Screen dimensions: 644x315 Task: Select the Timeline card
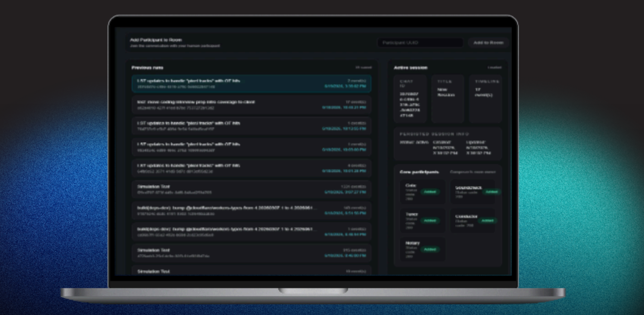point(485,99)
